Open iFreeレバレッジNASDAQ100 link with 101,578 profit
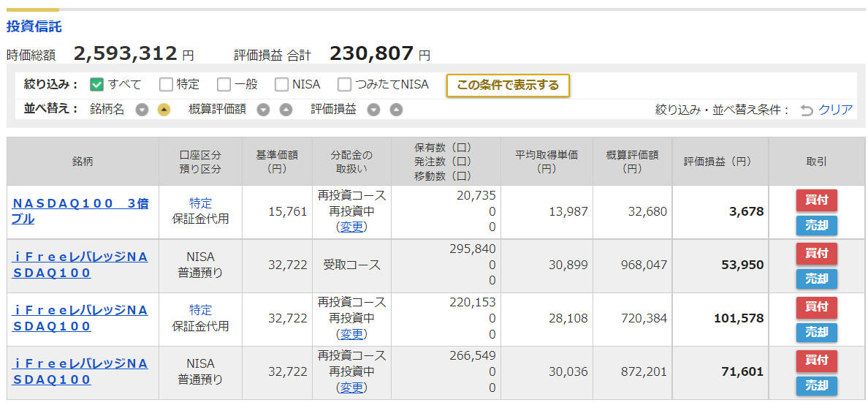Image resolution: width=868 pixels, height=408 pixels. point(80,318)
